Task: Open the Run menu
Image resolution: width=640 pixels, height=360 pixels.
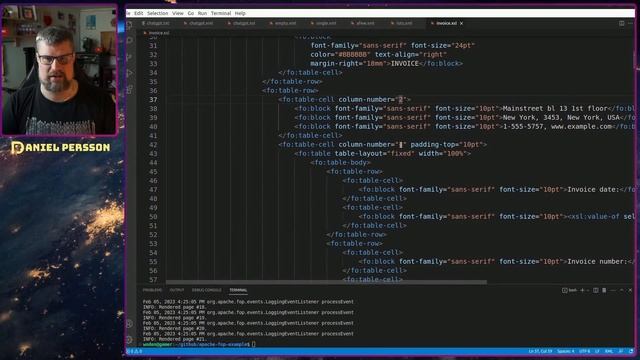Action: pyautogui.click(x=202, y=13)
